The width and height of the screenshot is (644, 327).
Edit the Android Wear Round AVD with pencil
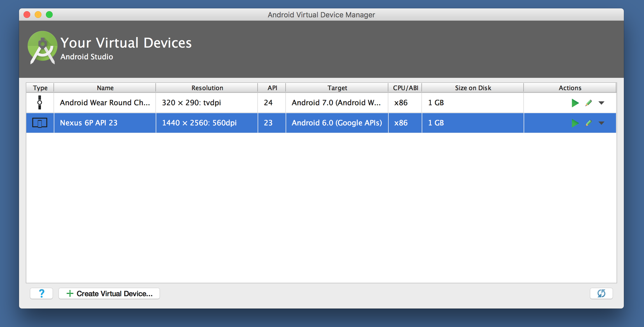[589, 103]
